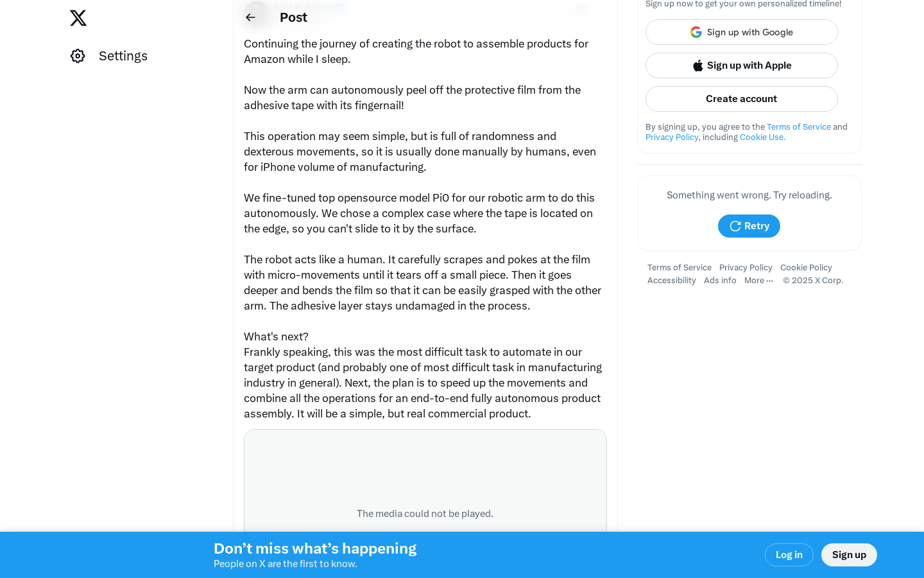Expand the More footer options
The height and width of the screenshot is (578, 924).
pyautogui.click(x=758, y=281)
